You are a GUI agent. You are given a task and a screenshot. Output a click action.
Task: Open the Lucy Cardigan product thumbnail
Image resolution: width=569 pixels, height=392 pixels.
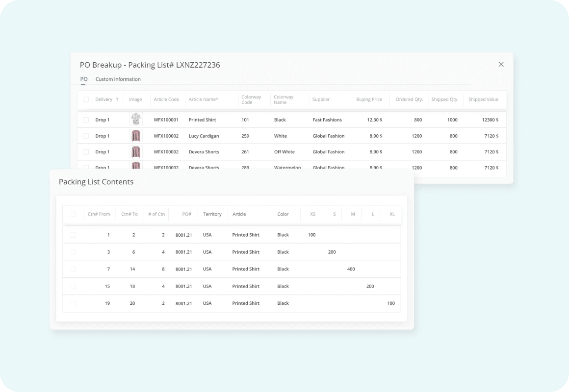[x=135, y=136]
